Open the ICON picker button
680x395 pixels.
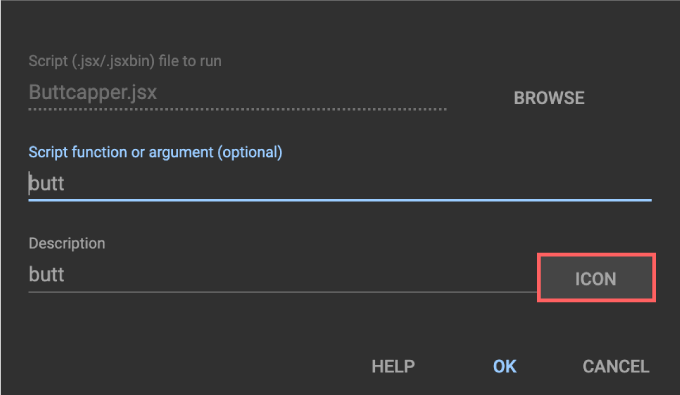[596, 278]
